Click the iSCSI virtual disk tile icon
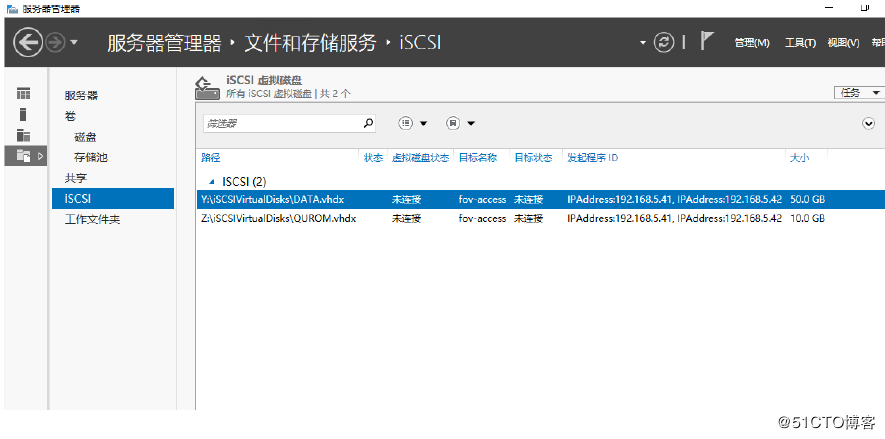 click(x=207, y=89)
